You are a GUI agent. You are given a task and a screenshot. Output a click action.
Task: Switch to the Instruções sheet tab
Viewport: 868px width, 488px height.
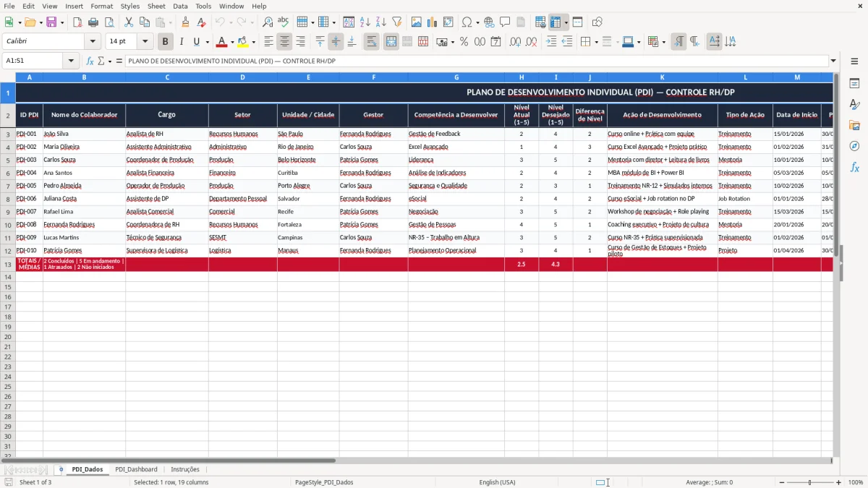pyautogui.click(x=185, y=469)
